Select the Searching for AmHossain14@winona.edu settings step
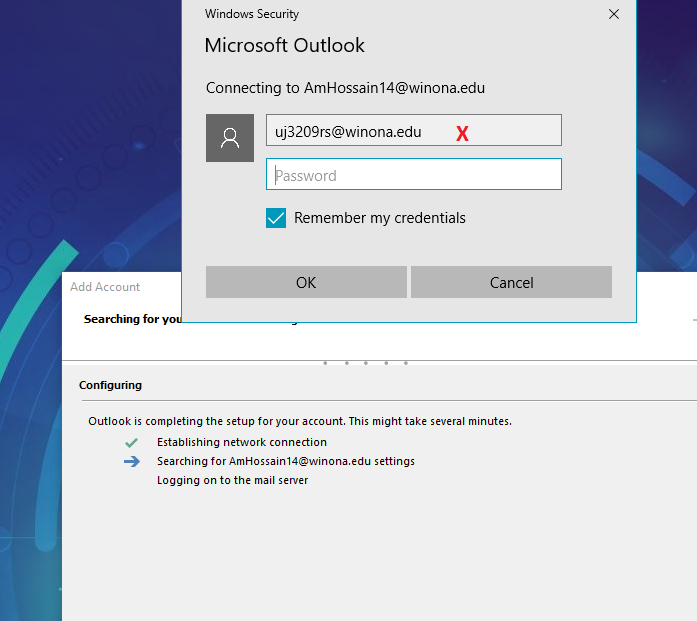697x621 pixels. point(285,461)
